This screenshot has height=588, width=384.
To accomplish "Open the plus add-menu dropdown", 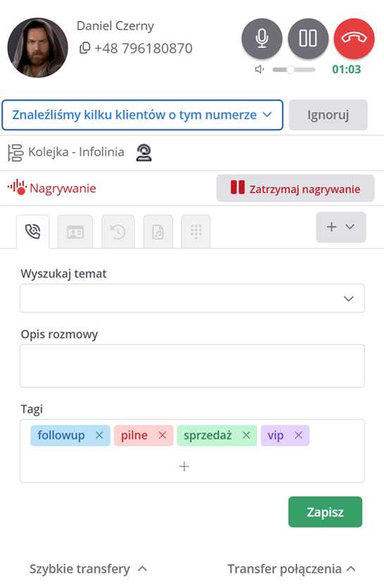I will pyautogui.click(x=341, y=227).
